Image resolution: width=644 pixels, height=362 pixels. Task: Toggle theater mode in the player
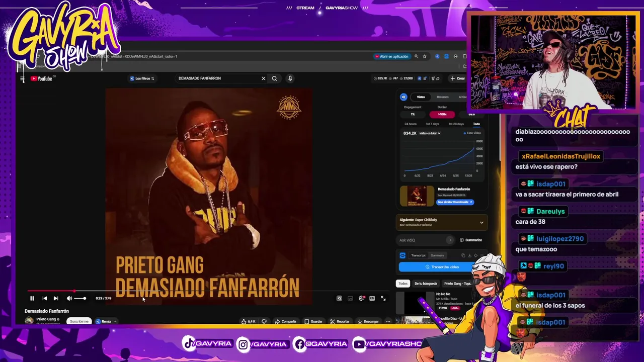[372, 299]
